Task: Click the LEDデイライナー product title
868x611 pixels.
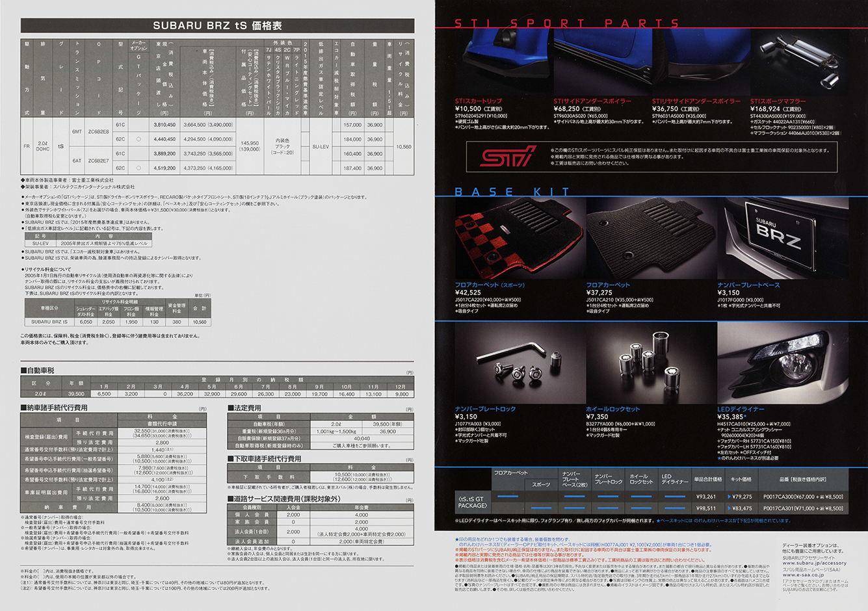Action: (741, 409)
